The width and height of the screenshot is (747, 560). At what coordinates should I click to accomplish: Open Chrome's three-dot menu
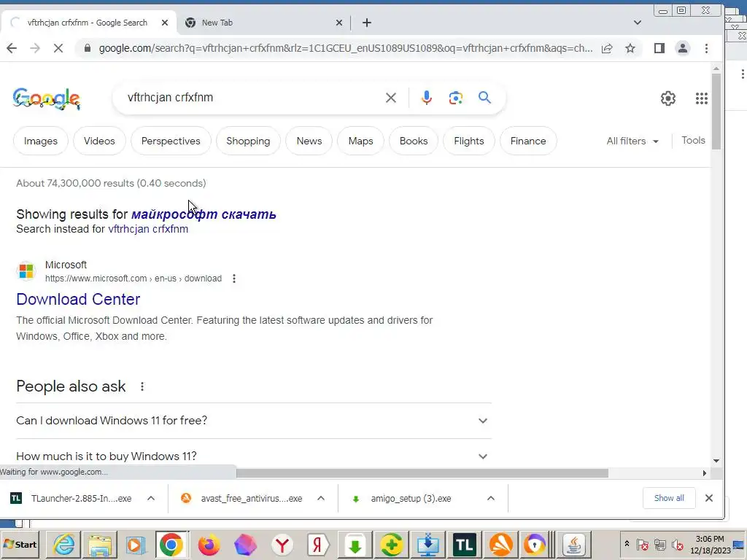click(x=706, y=48)
